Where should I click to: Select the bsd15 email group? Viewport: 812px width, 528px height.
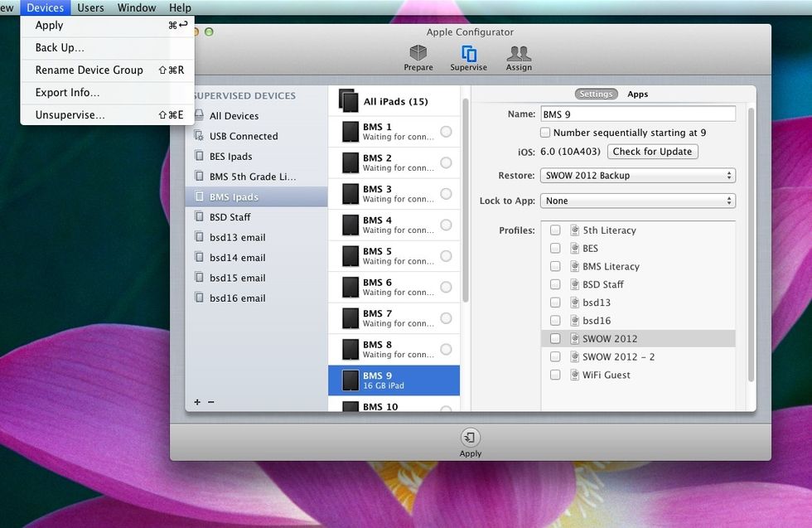click(x=257, y=278)
